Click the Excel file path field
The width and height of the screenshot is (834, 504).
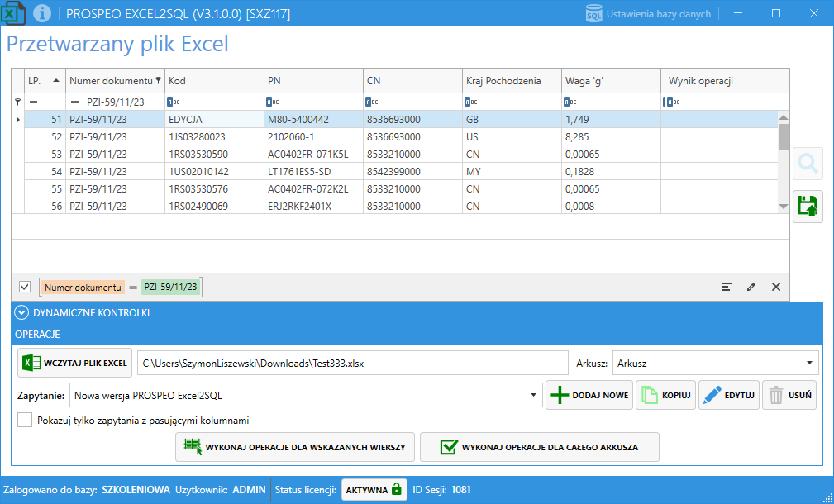point(353,364)
